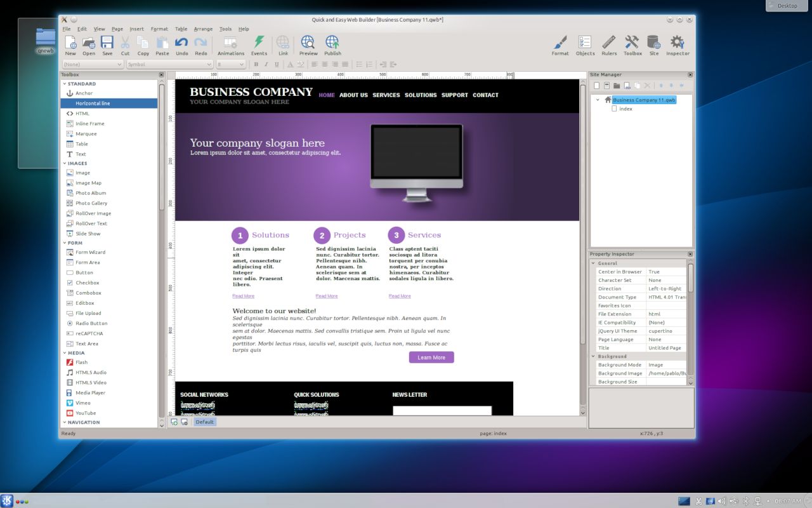Toggle the Rulers icon
The height and width of the screenshot is (508, 812).
pyautogui.click(x=609, y=45)
